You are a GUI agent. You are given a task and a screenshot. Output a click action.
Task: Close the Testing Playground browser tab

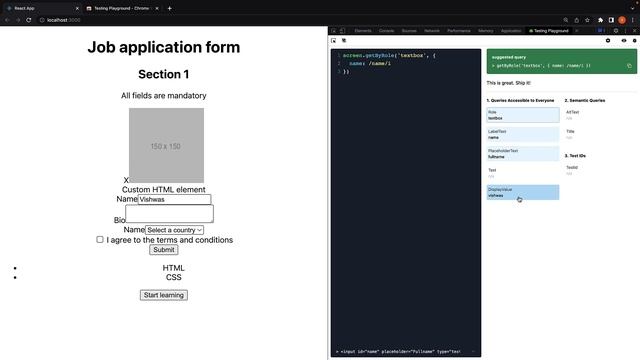pos(157,8)
